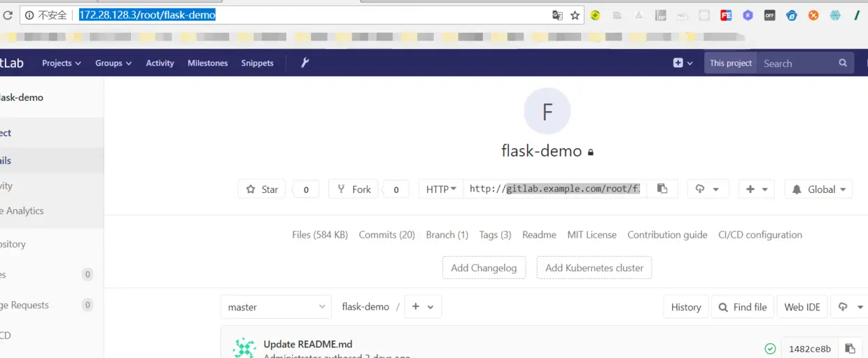The height and width of the screenshot is (358, 868).
Task: Open the Update README.md commit
Action: [308, 344]
